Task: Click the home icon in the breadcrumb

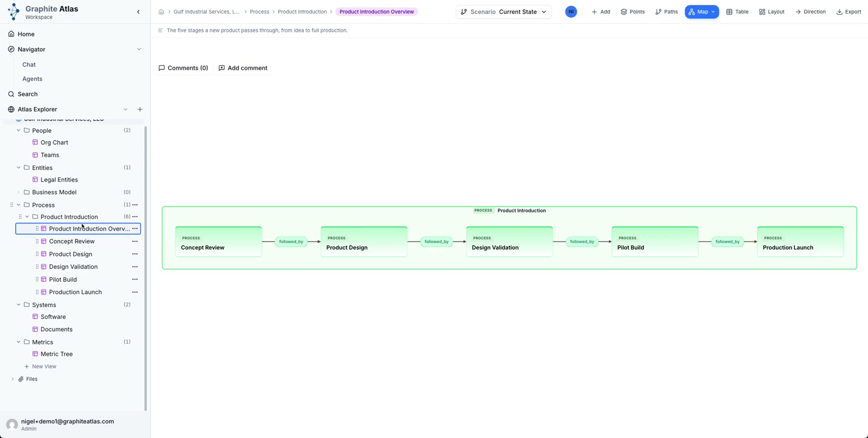Action: [x=161, y=12]
